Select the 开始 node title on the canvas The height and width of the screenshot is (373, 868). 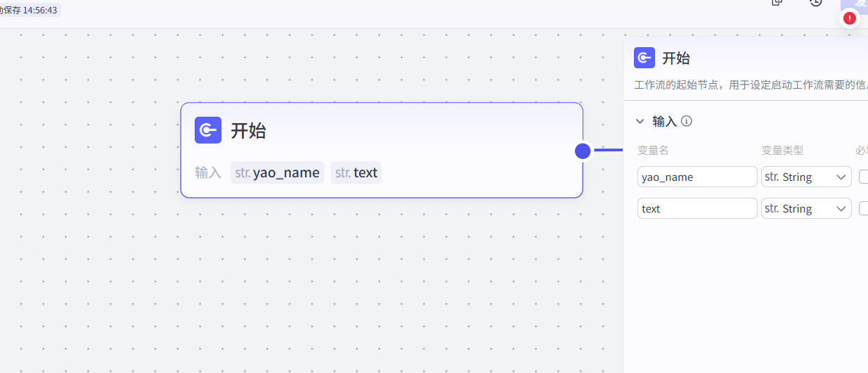248,131
